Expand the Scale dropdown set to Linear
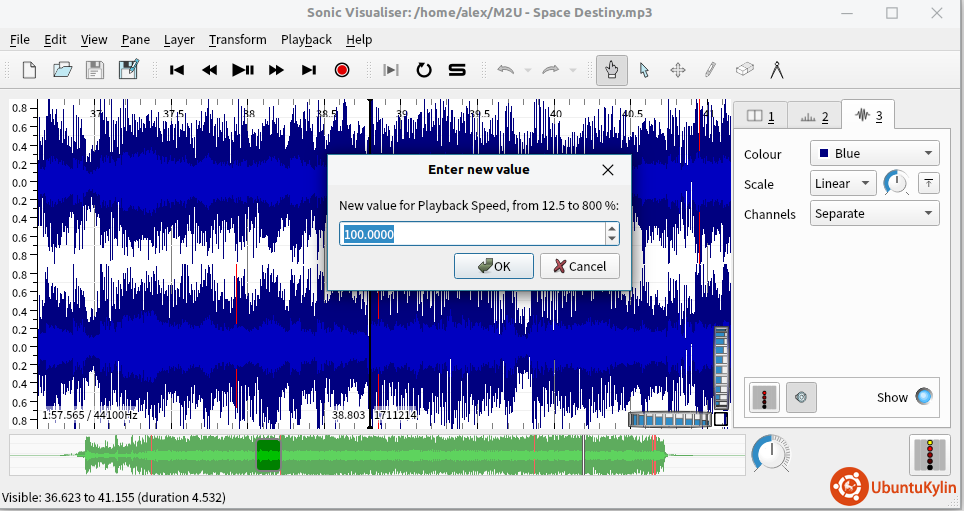This screenshot has width=964, height=511. pyautogui.click(x=842, y=183)
